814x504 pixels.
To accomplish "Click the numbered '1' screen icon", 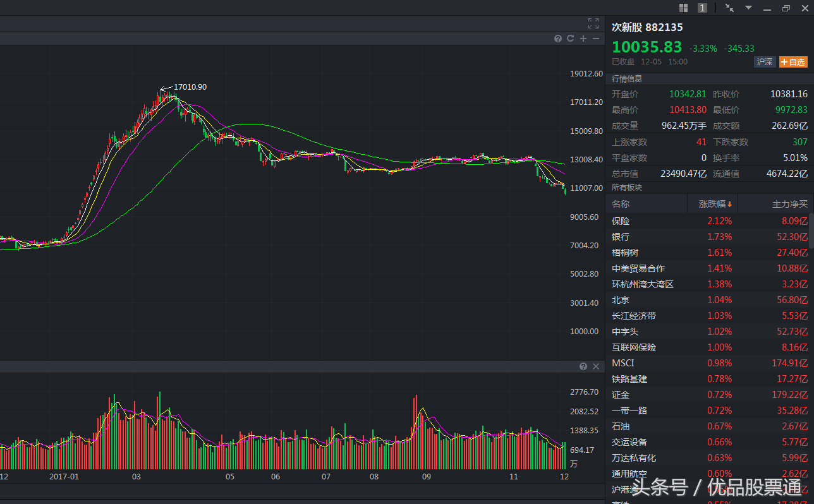I will [702, 8].
